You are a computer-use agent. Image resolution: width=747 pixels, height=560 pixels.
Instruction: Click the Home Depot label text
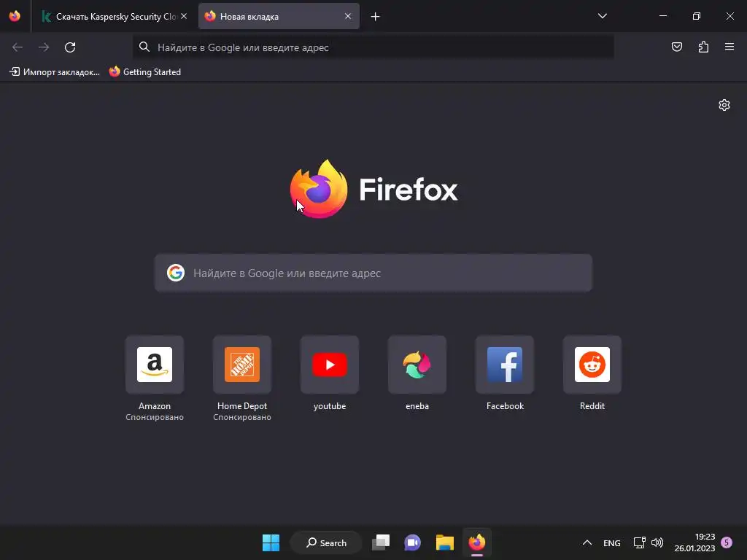click(242, 405)
